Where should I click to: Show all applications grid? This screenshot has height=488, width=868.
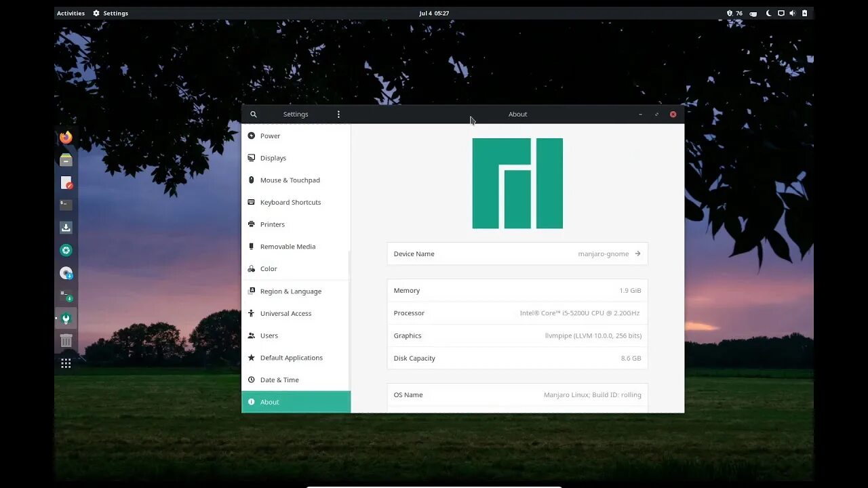(66, 363)
